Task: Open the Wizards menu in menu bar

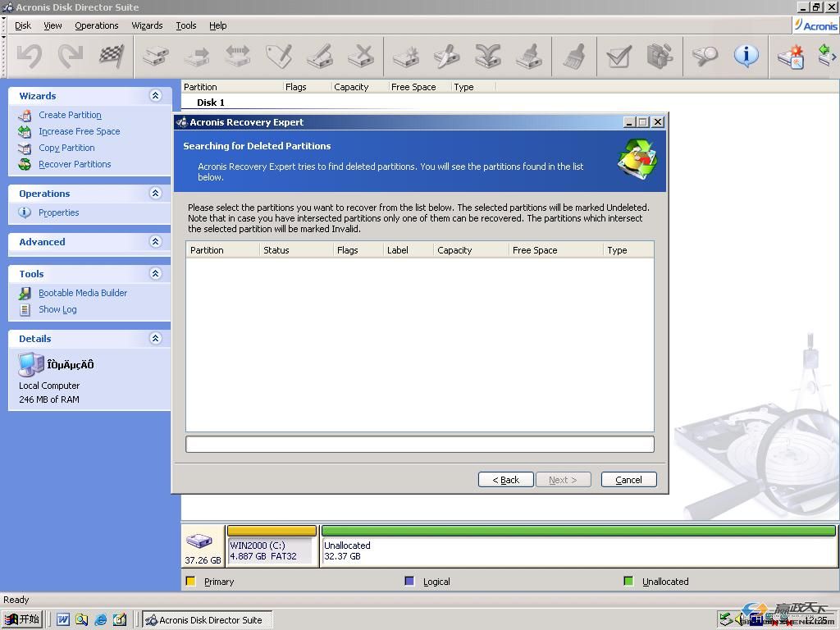Action: coord(147,25)
